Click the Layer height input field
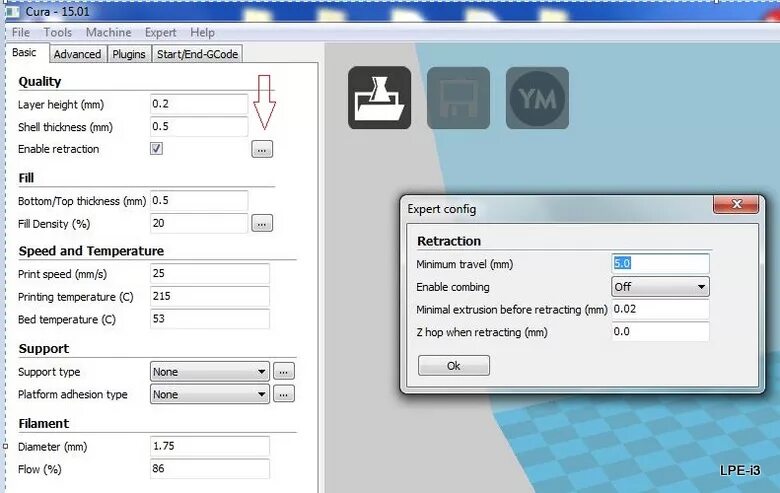 pyautogui.click(x=199, y=104)
